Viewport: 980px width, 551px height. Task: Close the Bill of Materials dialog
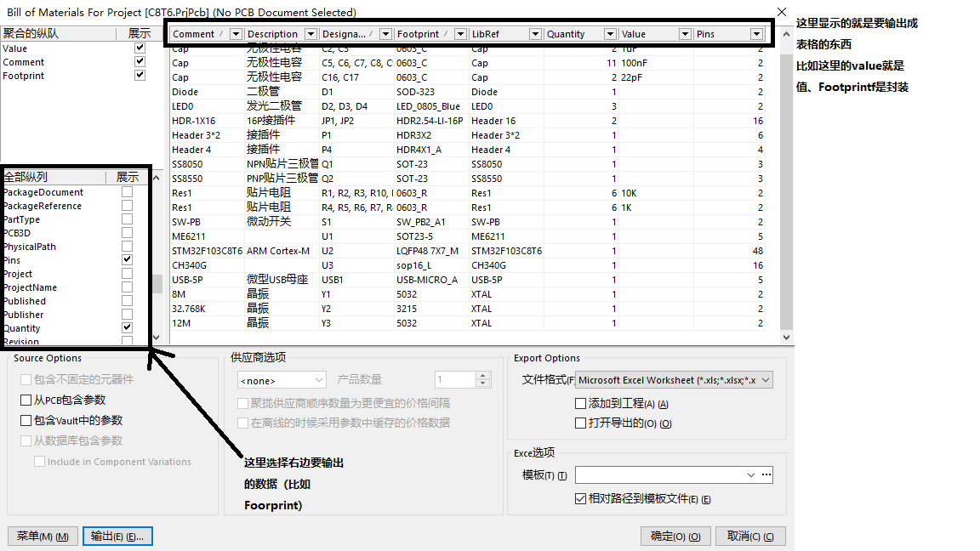pyautogui.click(x=781, y=12)
